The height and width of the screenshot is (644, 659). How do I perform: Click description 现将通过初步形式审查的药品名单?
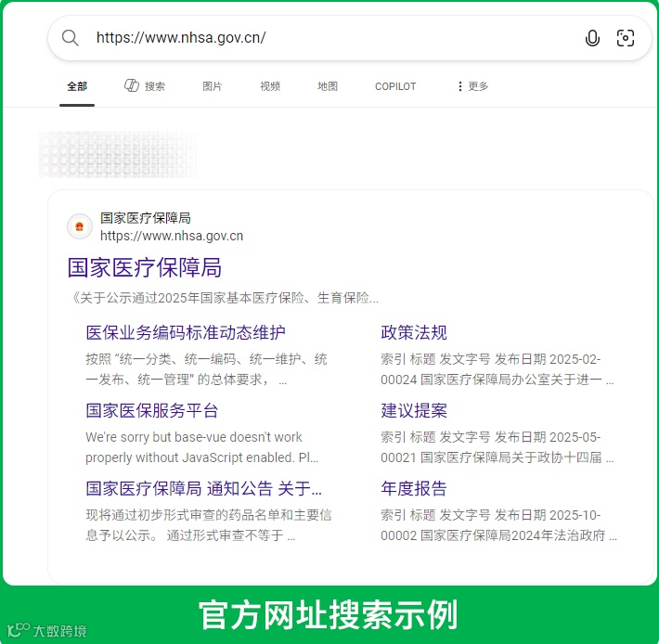pos(209,525)
